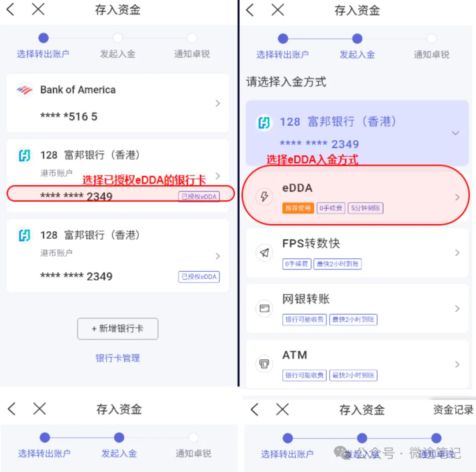Click the 新增银行卡 button

118,329
